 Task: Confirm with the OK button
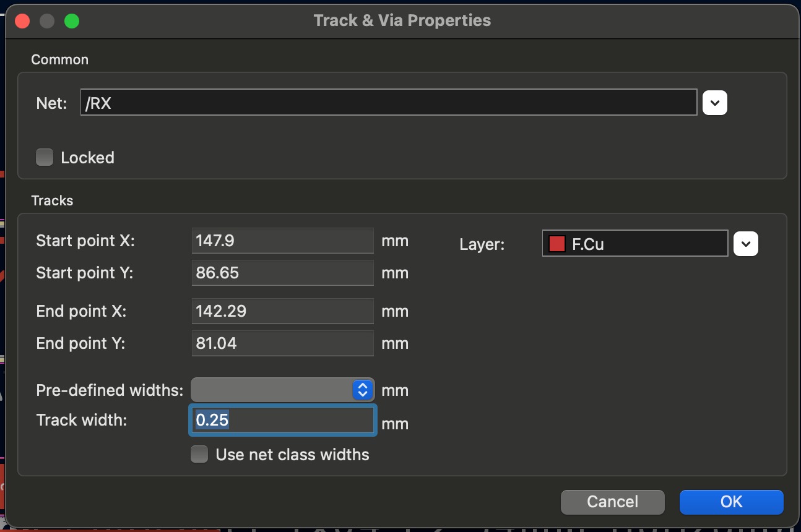coord(731,502)
